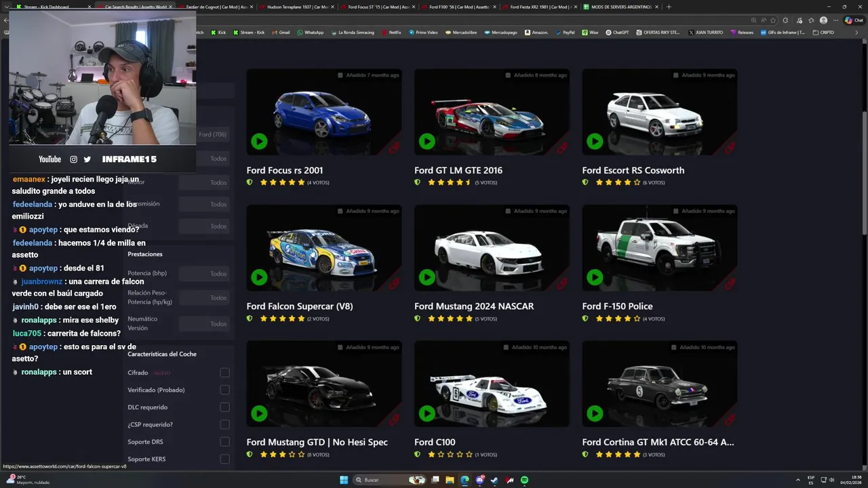Enable the Cifrado checkbox
Viewport: 868px width, 488px height.
(x=224, y=373)
